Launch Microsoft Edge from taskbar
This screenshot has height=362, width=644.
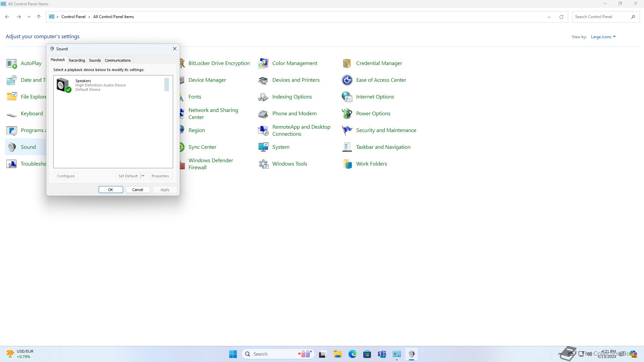tap(352, 354)
